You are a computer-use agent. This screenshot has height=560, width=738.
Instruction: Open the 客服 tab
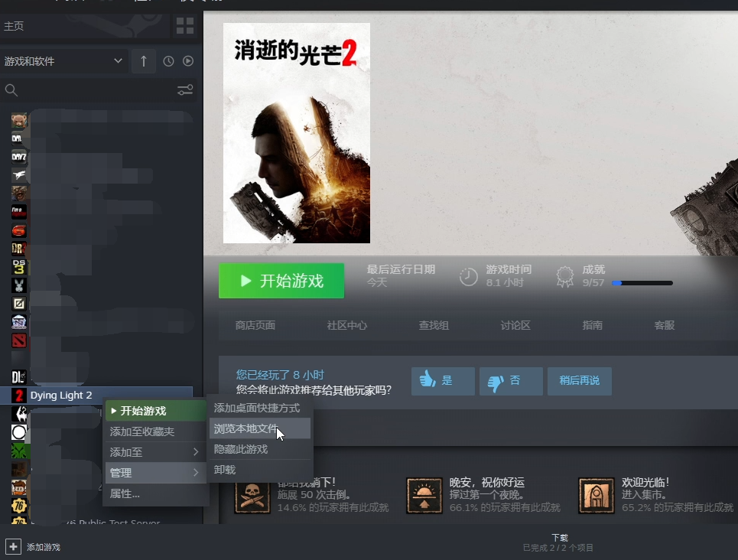tap(664, 325)
